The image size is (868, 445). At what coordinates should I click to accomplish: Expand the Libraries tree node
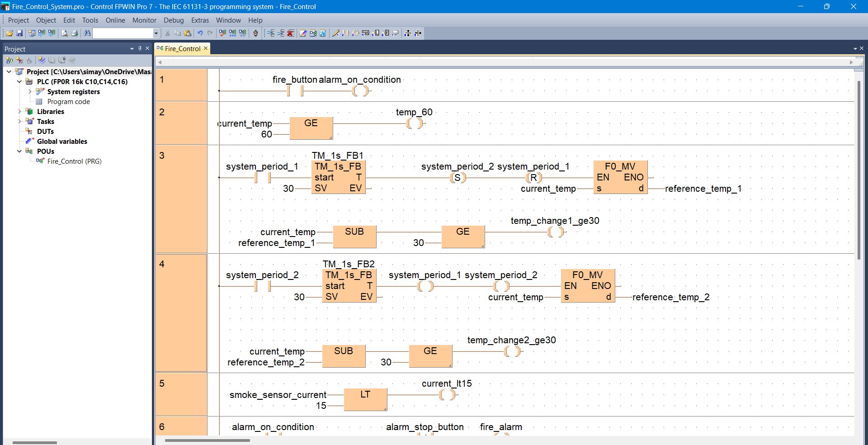coord(19,111)
